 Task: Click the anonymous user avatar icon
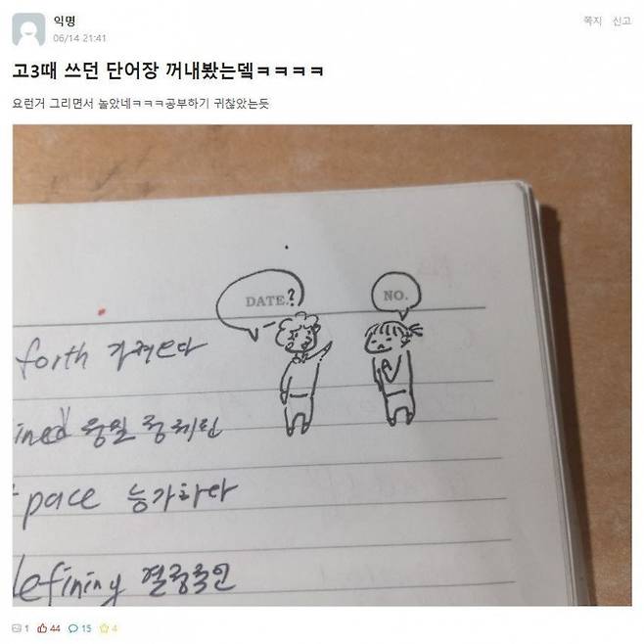tap(28, 29)
